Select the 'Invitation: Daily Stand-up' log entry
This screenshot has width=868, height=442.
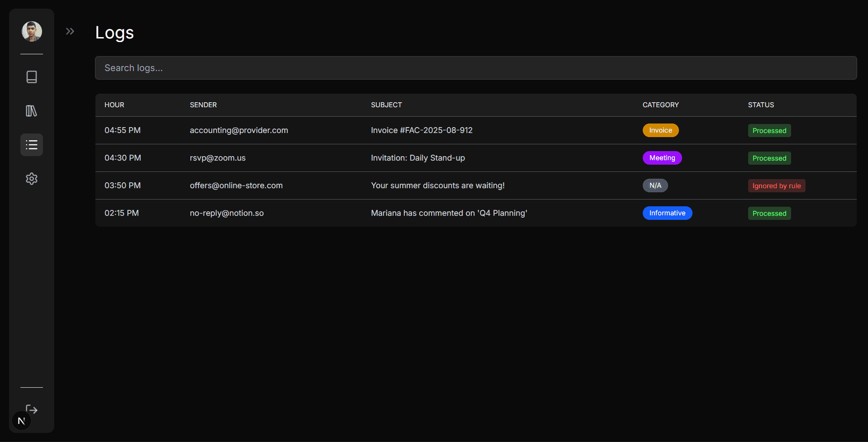417,158
